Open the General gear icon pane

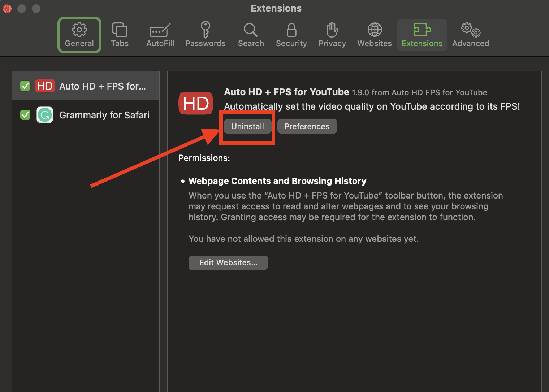79,30
